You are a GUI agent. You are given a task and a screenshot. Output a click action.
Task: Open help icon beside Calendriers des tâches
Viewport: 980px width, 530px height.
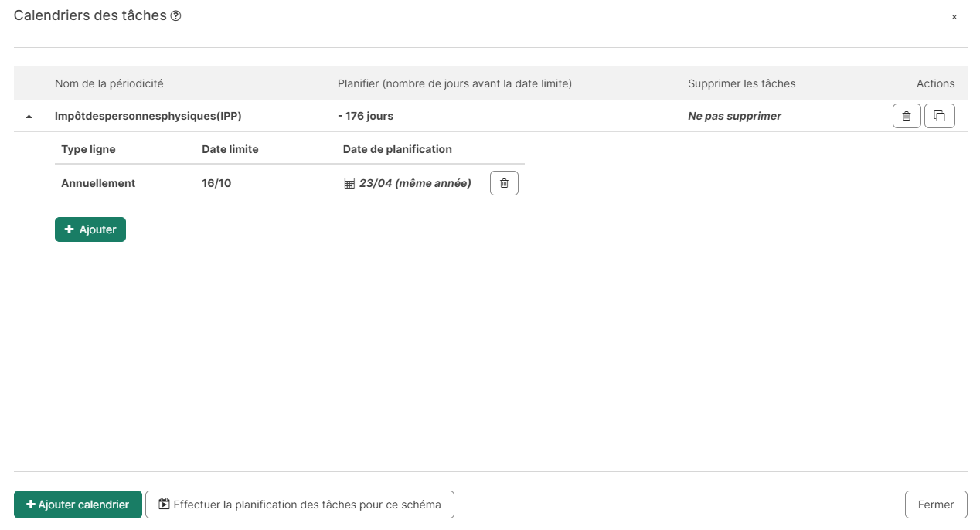click(175, 16)
